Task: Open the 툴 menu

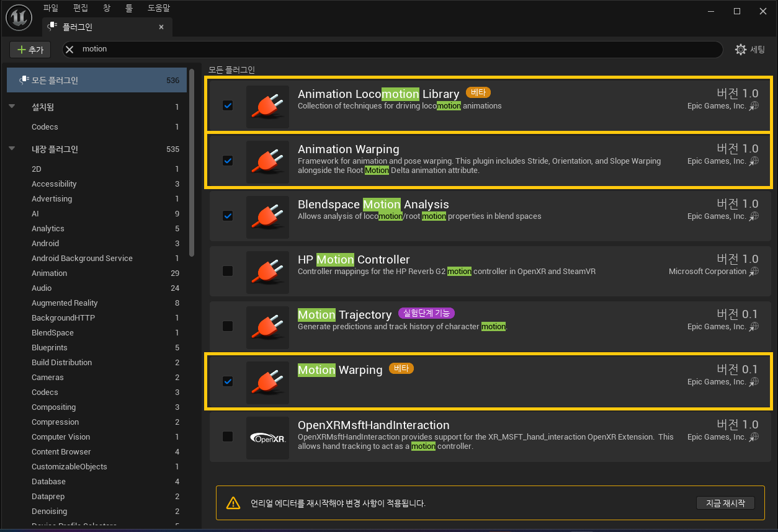Action: pos(128,8)
